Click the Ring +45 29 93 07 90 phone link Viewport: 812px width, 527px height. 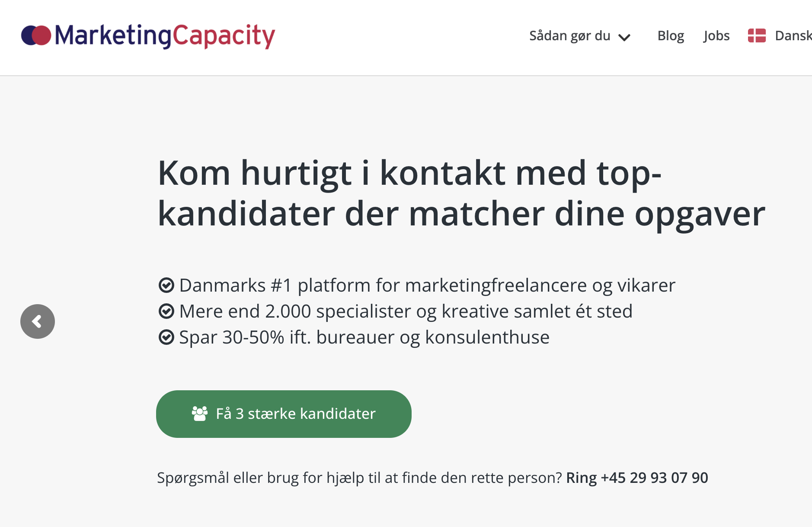coord(636,478)
